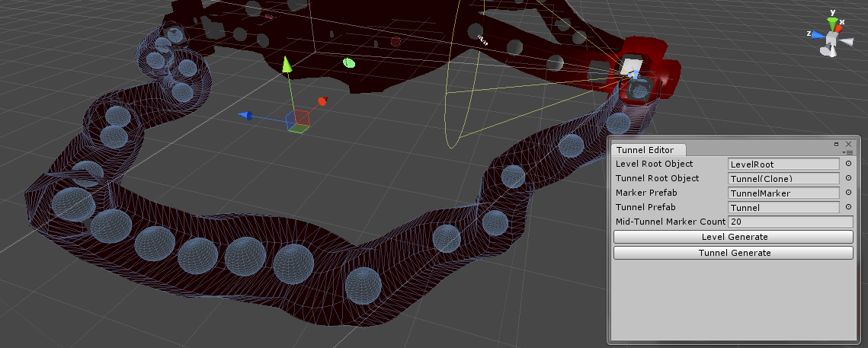Maximize the Tunnel Editor window
The height and width of the screenshot is (348, 868).
(837, 144)
